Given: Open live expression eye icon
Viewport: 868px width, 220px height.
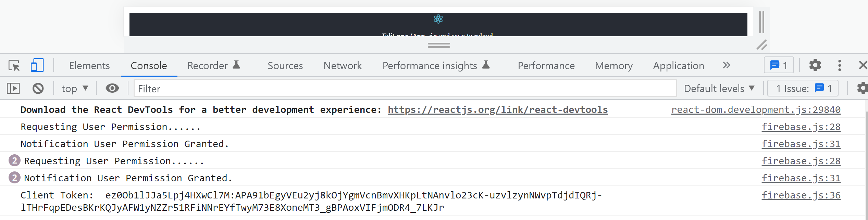Looking at the screenshot, I should pyautogui.click(x=112, y=88).
